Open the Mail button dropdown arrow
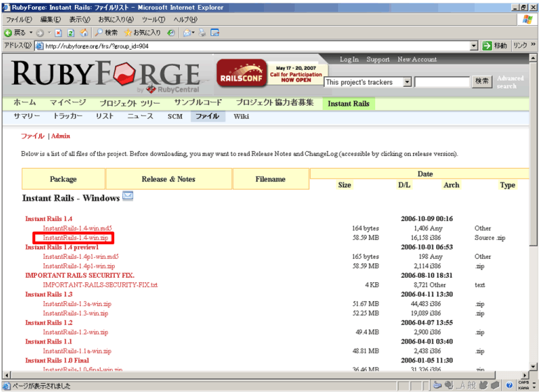The image size is (539, 392). click(193, 33)
